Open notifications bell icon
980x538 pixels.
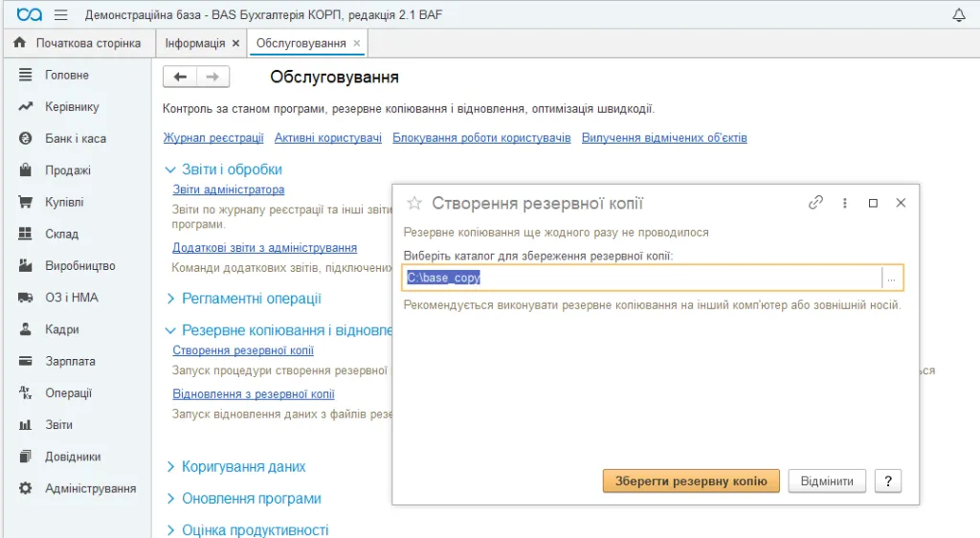click(x=959, y=15)
